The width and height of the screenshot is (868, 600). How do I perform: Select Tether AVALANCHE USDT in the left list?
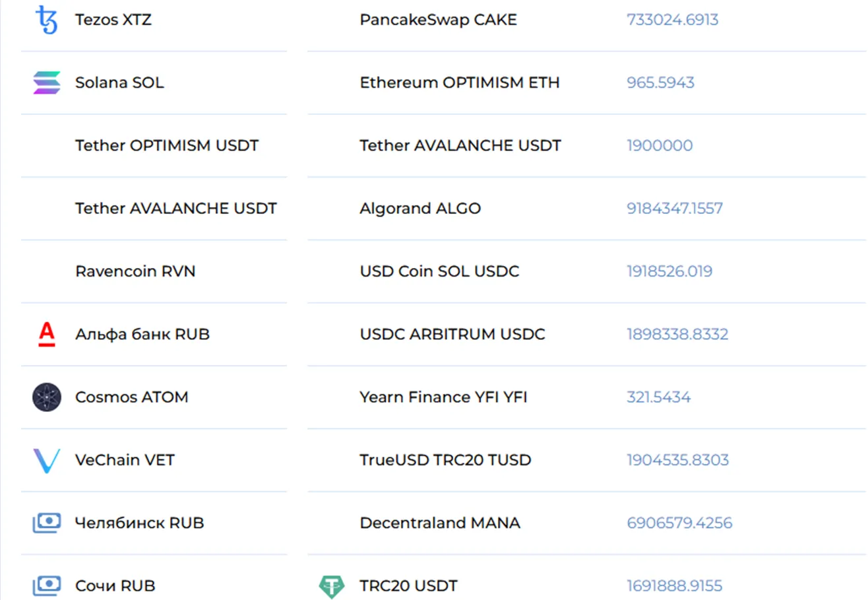(176, 209)
